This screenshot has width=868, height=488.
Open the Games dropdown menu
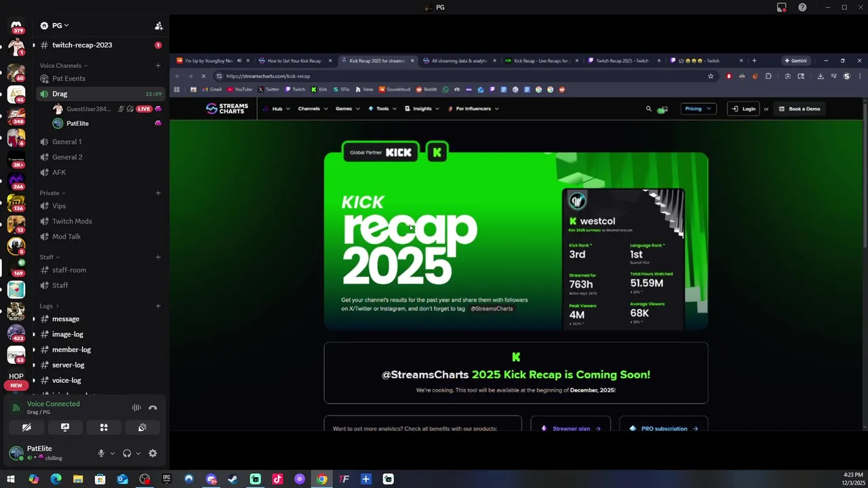347,108
